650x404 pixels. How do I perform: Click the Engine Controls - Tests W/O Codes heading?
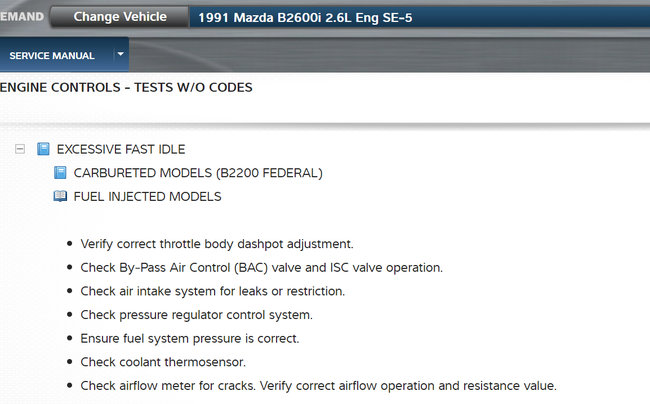click(x=126, y=87)
